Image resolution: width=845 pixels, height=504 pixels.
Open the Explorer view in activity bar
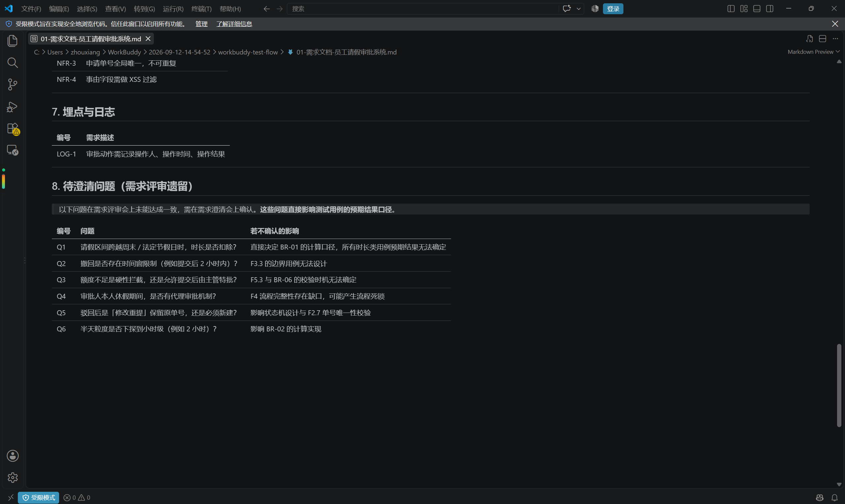point(13,41)
